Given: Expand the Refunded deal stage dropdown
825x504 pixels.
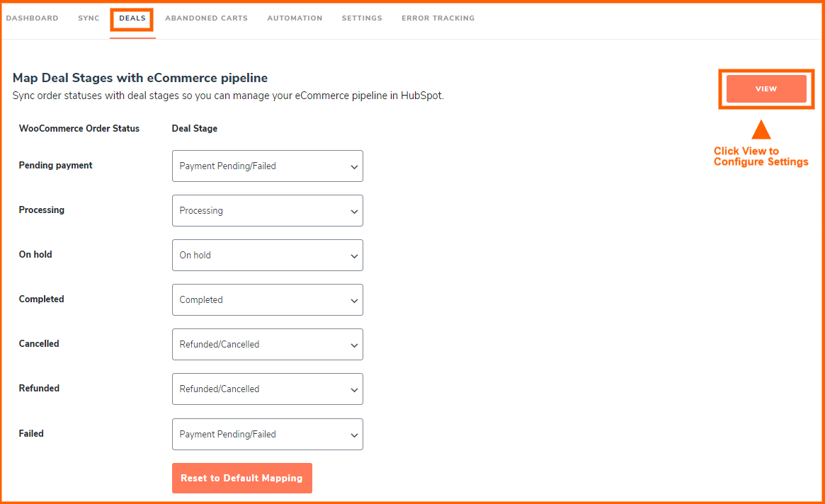Looking at the screenshot, I should coord(267,389).
